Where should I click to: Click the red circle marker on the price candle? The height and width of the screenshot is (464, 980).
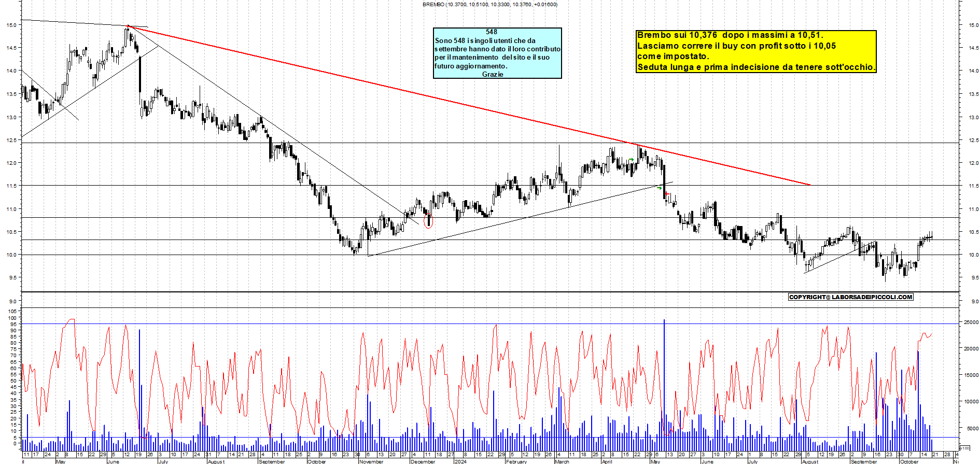point(428,222)
